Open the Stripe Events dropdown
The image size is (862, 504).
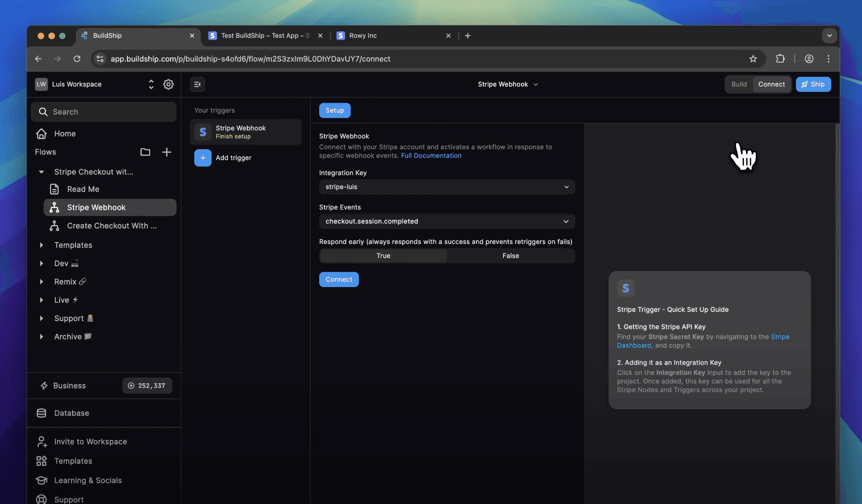(447, 221)
